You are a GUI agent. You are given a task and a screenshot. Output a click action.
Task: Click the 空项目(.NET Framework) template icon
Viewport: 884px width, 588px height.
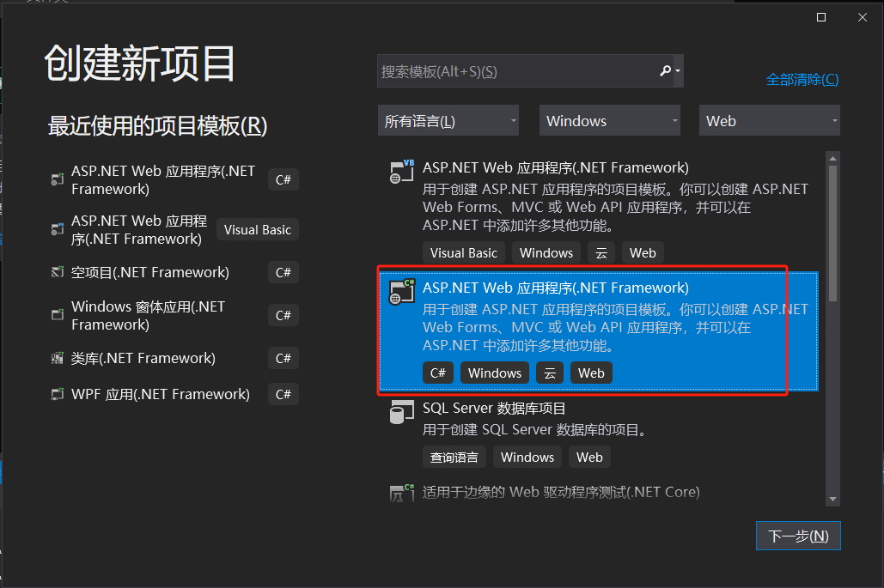[x=57, y=272]
